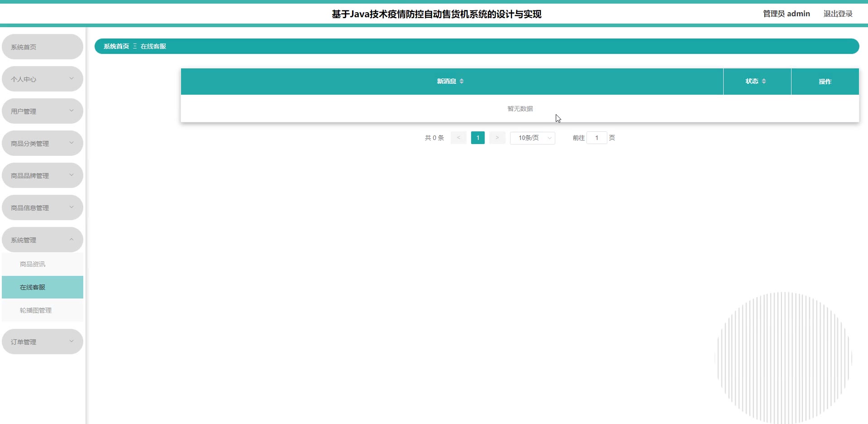Viewport: 868px width, 424px height.
Task: Expand the 订单管理 sidebar menu
Action: pos(43,342)
